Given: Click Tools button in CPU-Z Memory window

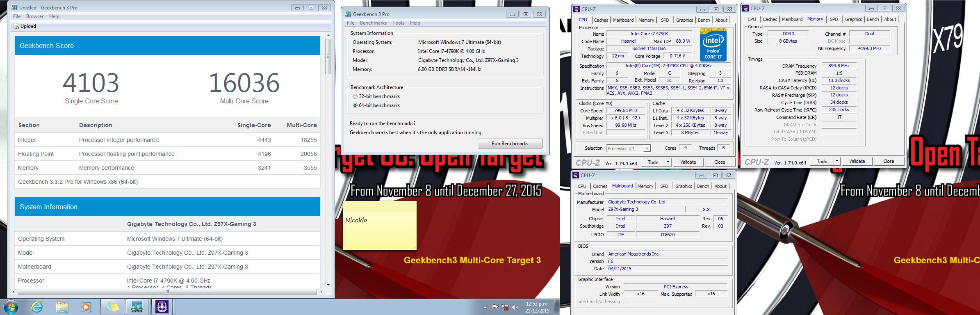Looking at the screenshot, I should (x=822, y=161).
